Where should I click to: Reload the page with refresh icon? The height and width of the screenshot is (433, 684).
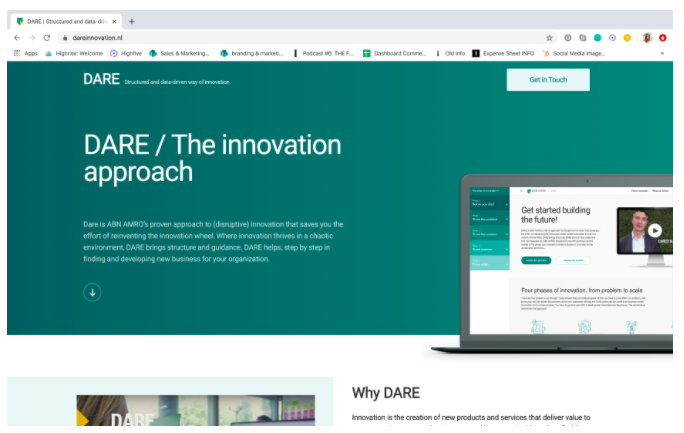(x=47, y=38)
